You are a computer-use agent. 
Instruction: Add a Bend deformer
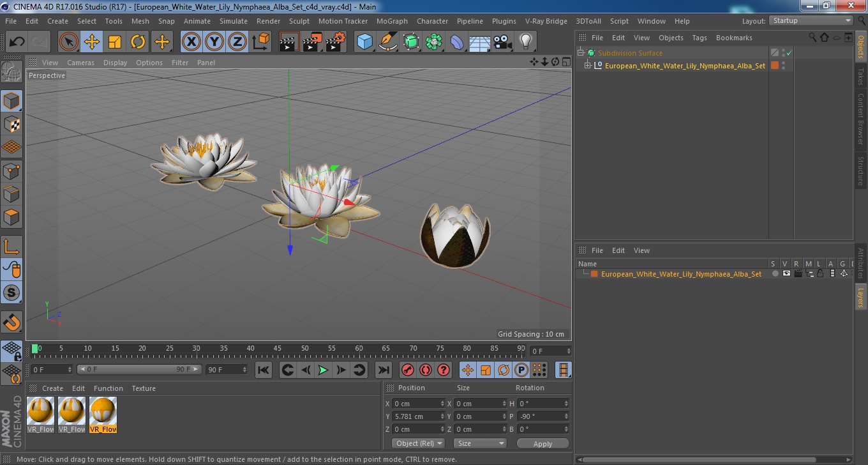(457, 42)
